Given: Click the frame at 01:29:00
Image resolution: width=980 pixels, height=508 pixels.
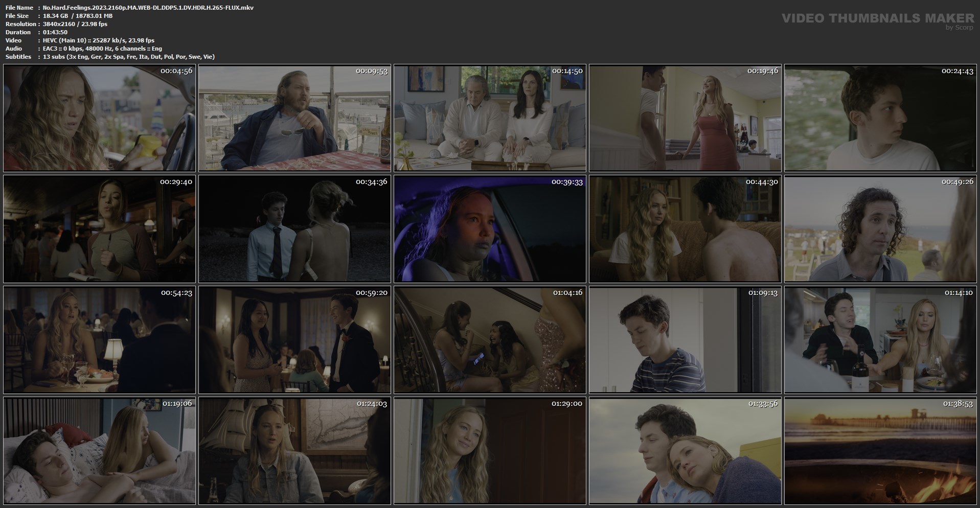Looking at the screenshot, I should pyautogui.click(x=490, y=451).
